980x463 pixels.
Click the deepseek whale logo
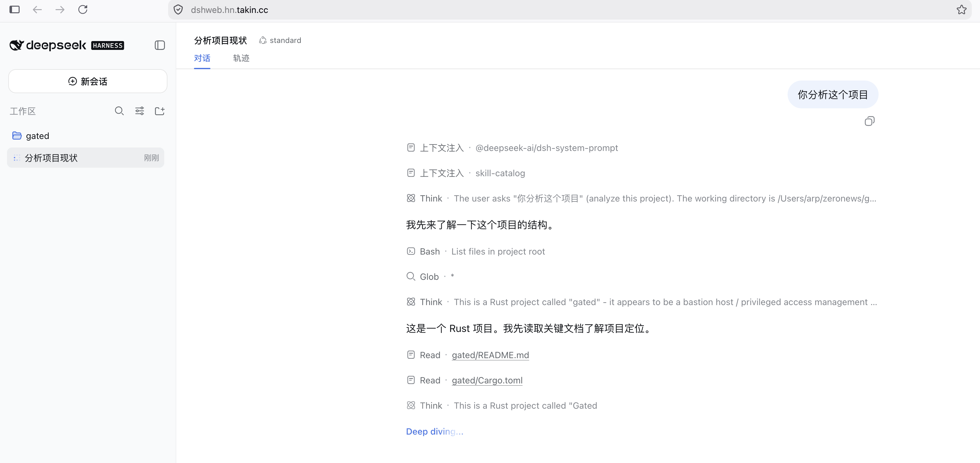tap(17, 45)
